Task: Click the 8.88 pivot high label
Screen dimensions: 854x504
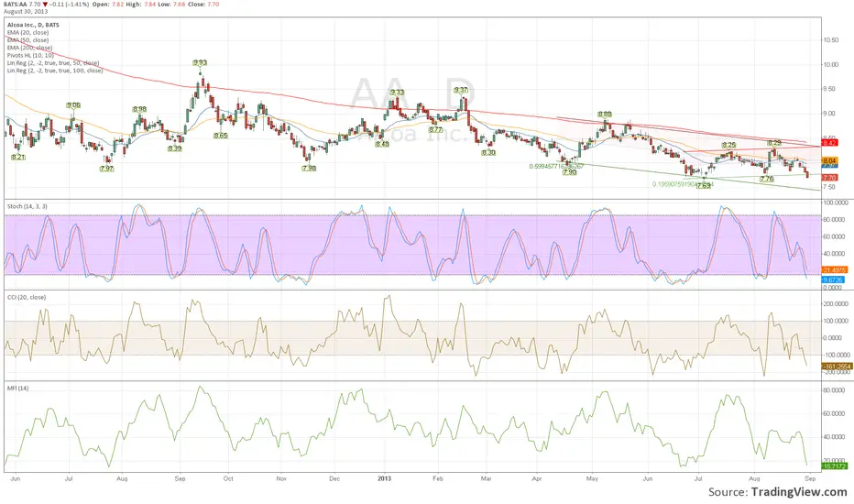Action: (x=605, y=115)
